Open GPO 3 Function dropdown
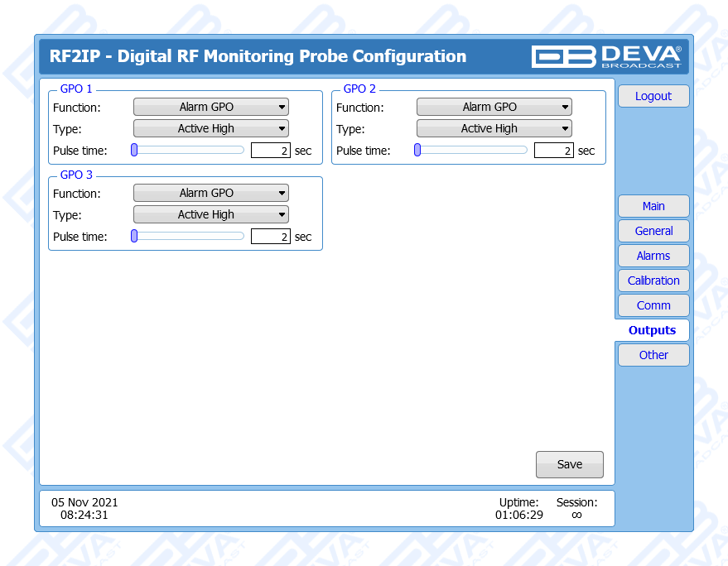Screen dimensions: 728x566 click(210, 193)
